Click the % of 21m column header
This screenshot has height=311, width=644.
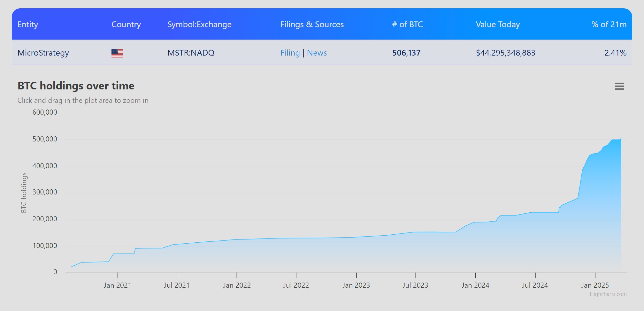click(609, 24)
